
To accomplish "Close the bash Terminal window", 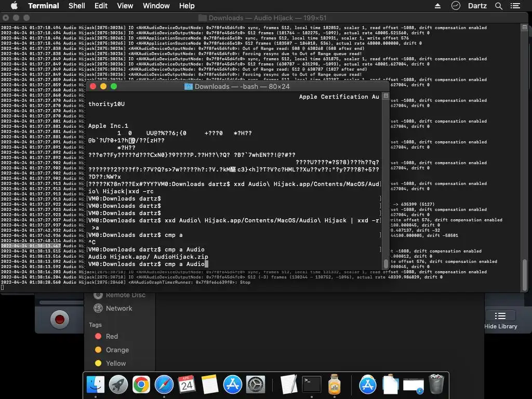I will click(93, 87).
